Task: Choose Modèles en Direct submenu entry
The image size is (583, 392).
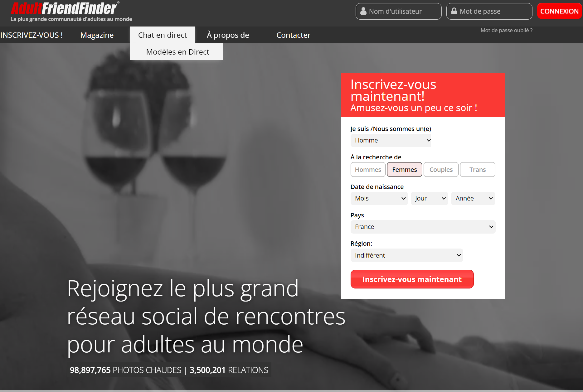Action: 178,52
